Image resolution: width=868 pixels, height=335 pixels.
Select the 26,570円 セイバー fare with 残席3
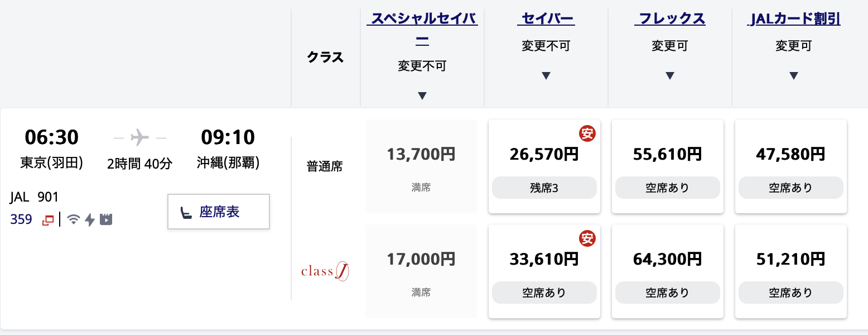point(544,166)
